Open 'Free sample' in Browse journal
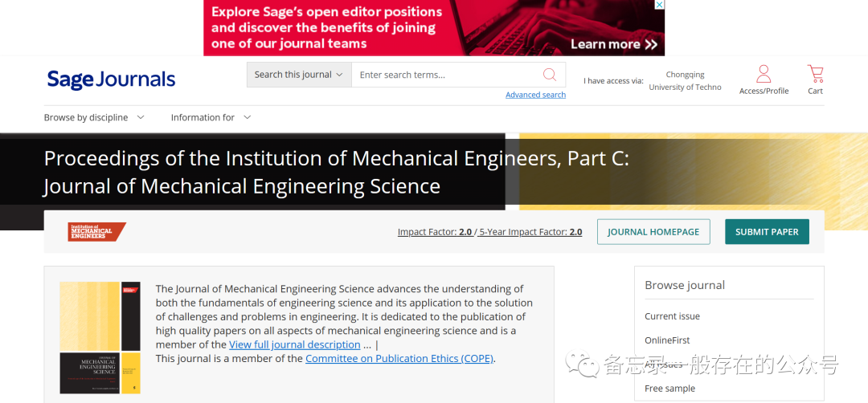This screenshot has height=403, width=868. (669, 388)
